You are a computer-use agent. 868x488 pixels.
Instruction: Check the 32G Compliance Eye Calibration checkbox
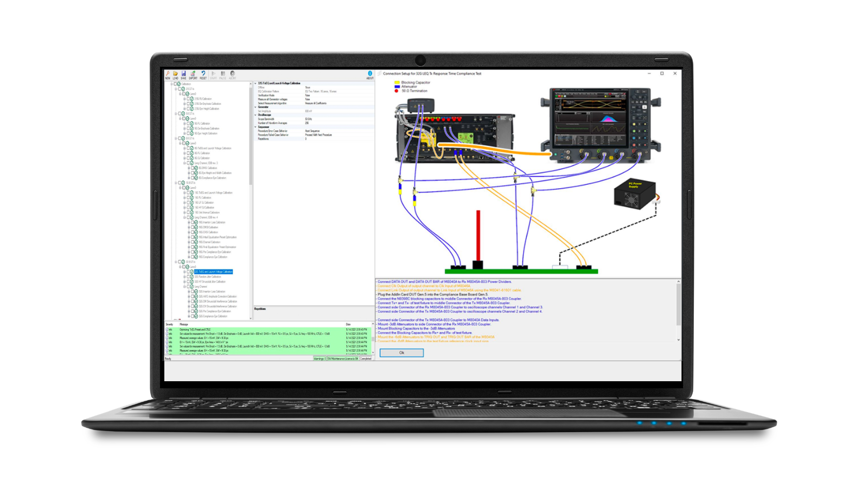pos(193,316)
